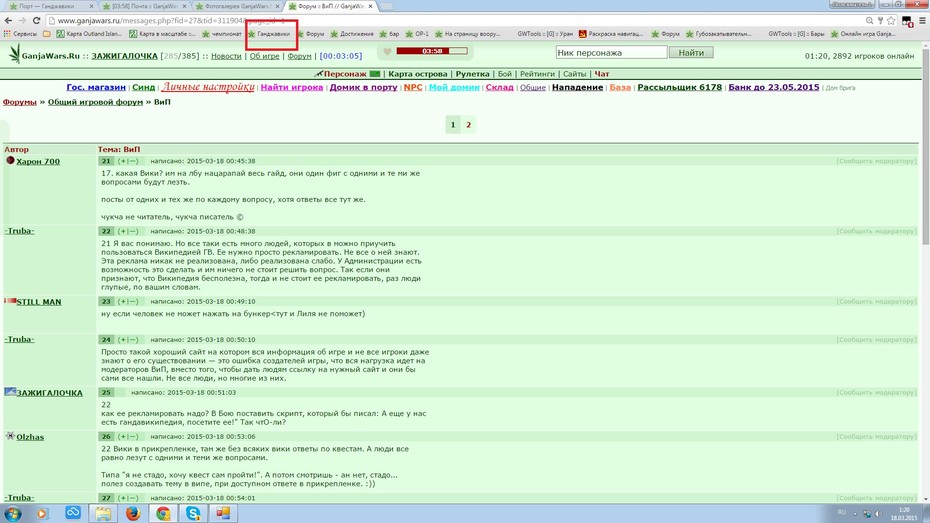Open the Ганджавики bookmark
This screenshot has width=930, height=523.
pos(269,34)
